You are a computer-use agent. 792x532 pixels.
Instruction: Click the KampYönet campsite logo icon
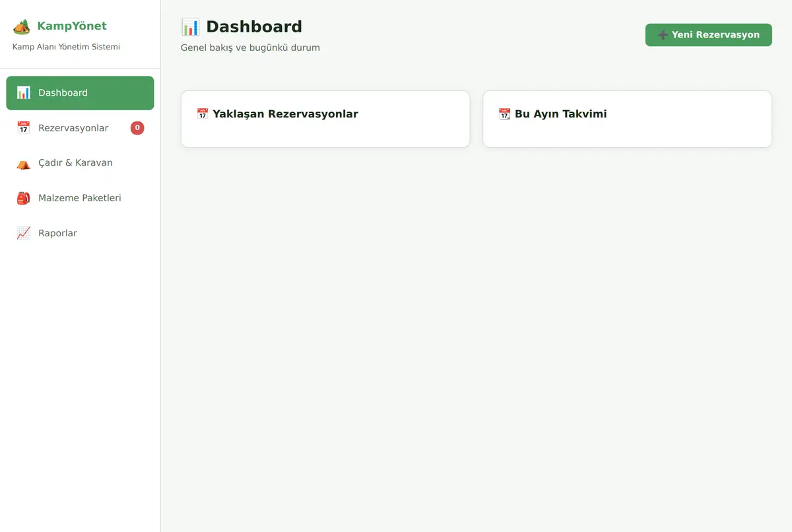tap(21, 26)
